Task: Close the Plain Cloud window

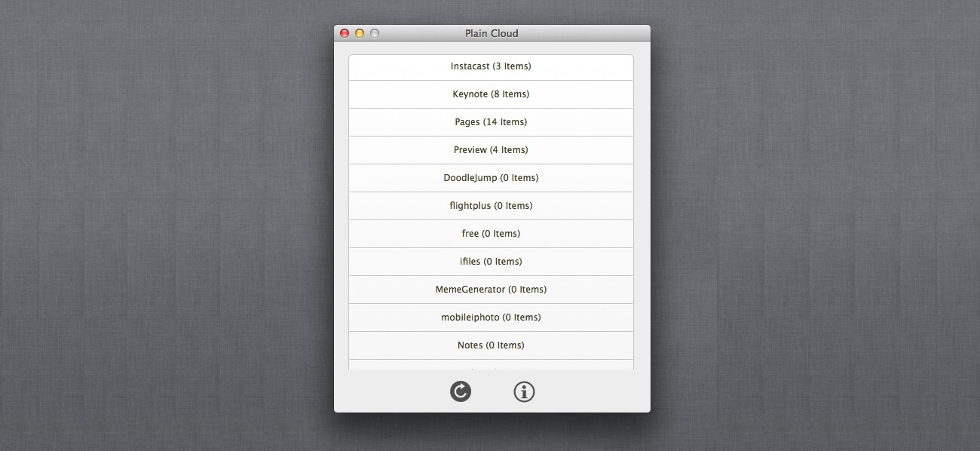Action: click(345, 33)
